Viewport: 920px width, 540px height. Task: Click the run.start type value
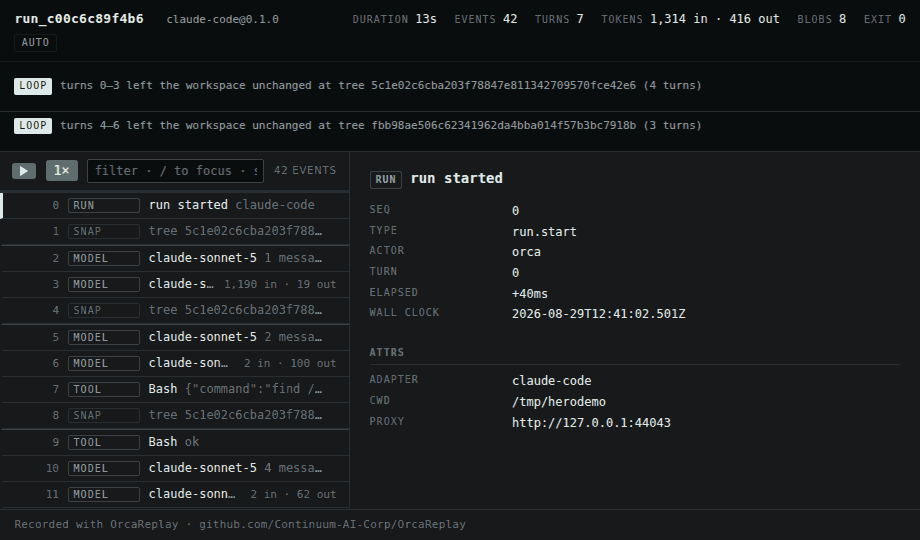click(544, 232)
